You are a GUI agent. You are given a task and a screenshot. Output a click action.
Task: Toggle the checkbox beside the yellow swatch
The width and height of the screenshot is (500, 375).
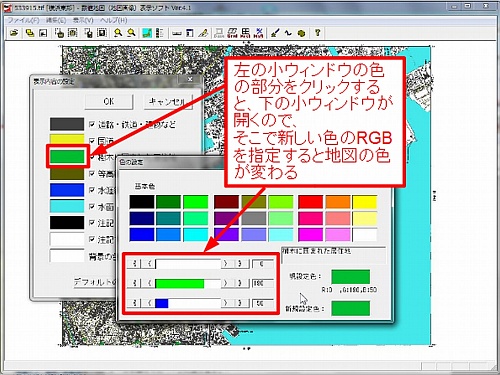click(x=92, y=140)
